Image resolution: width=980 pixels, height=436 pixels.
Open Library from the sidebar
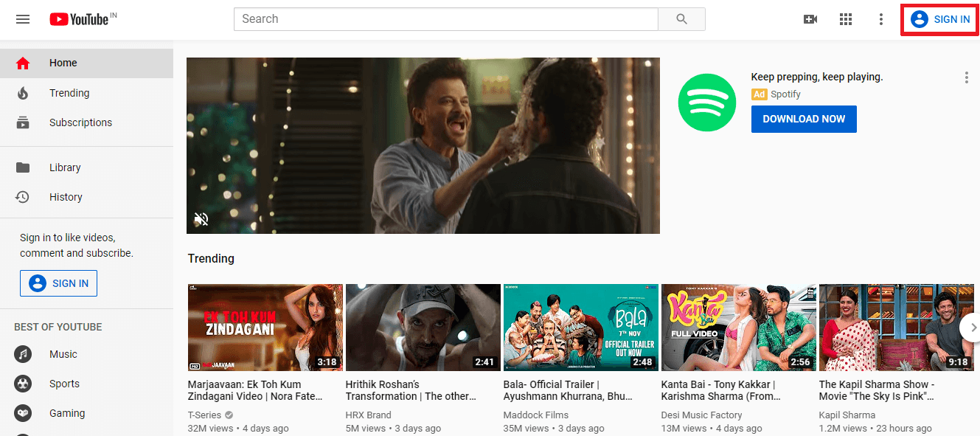[x=86, y=167]
